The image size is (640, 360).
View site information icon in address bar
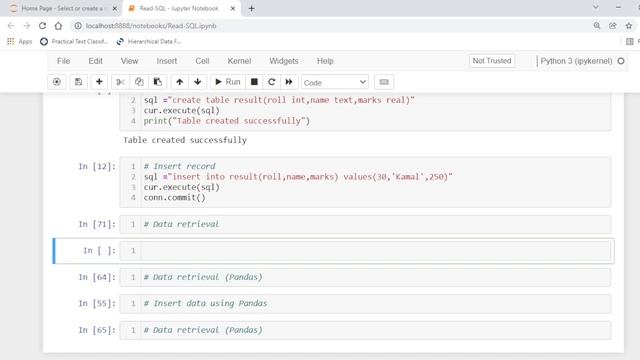[x=78, y=26]
